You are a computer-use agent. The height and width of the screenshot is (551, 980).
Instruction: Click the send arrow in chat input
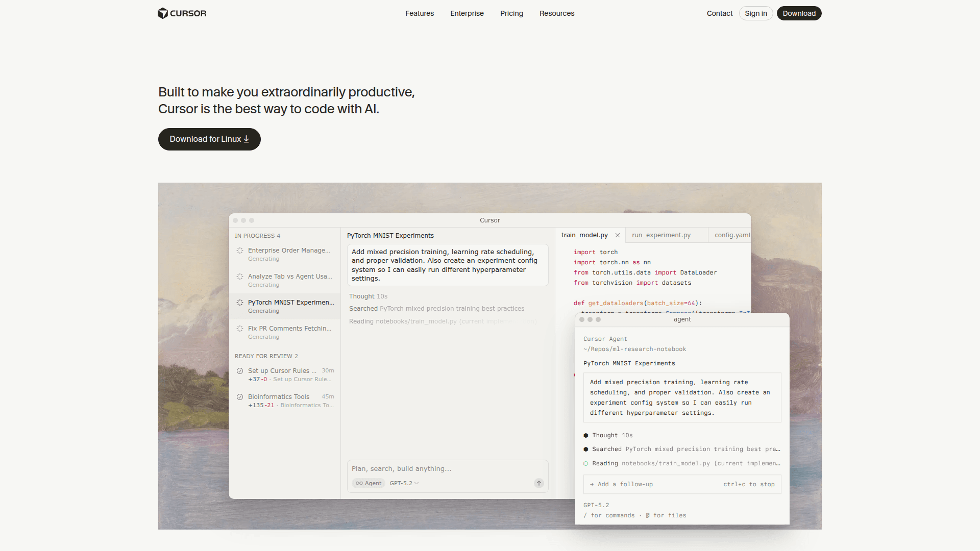[x=538, y=483]
